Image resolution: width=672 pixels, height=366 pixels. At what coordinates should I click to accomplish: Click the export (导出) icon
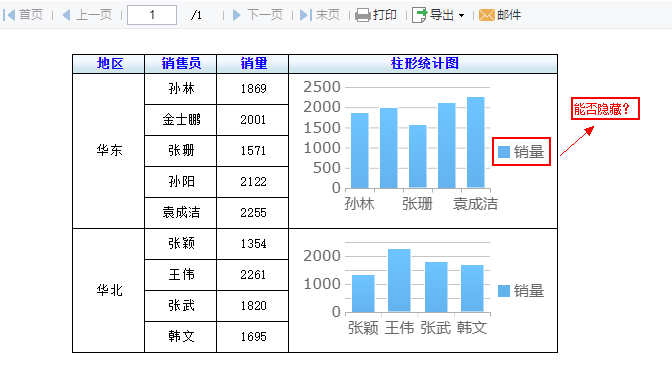pyautogui.click(x=419, y=15)
